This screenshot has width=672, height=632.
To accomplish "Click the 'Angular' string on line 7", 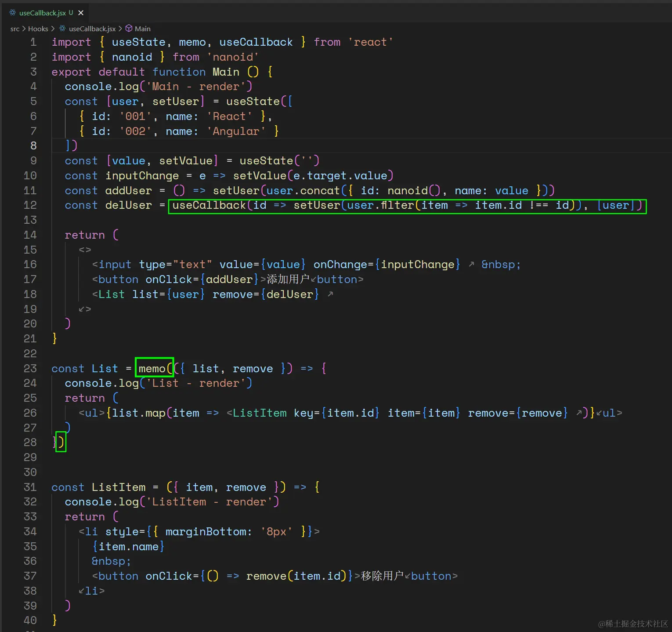I will [x=236, y=131].
